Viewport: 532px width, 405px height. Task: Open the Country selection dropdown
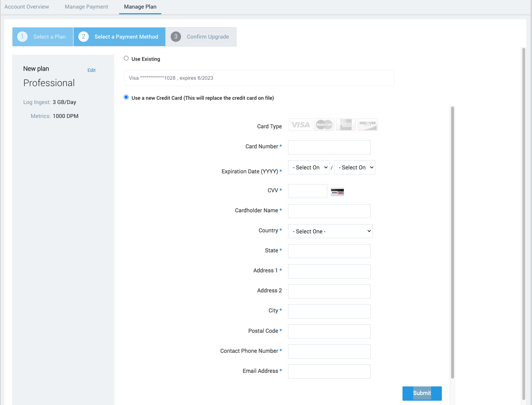330,231
